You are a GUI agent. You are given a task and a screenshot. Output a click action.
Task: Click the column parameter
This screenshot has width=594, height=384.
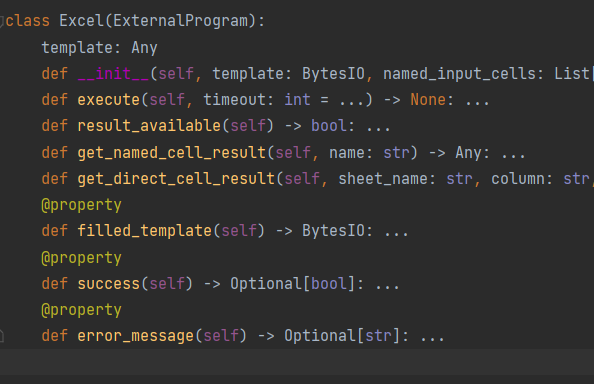(518, 179)
